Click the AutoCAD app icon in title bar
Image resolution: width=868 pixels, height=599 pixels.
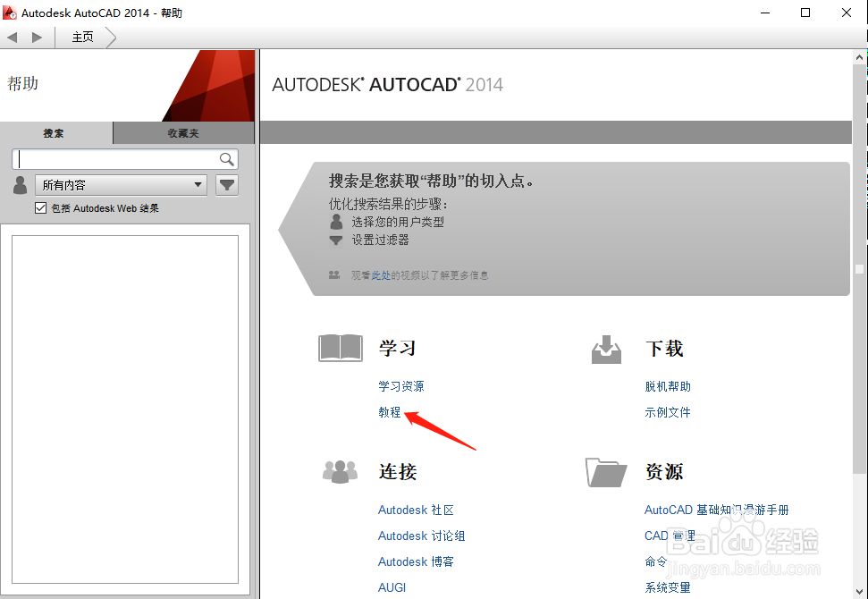coord(10,13)
